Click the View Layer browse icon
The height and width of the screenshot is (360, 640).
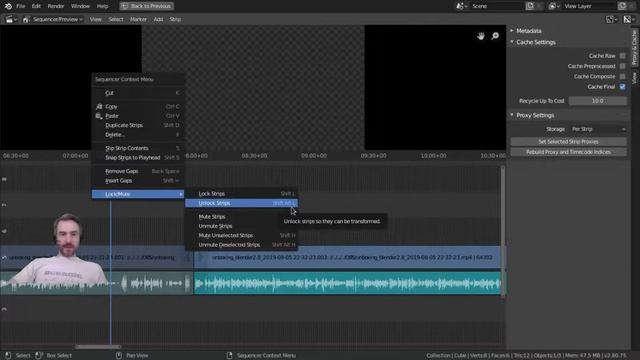tap(554, 6)
